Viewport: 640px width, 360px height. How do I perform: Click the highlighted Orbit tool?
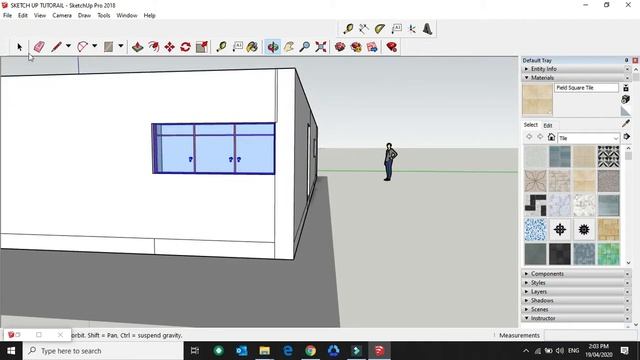[x=273, y=47]
